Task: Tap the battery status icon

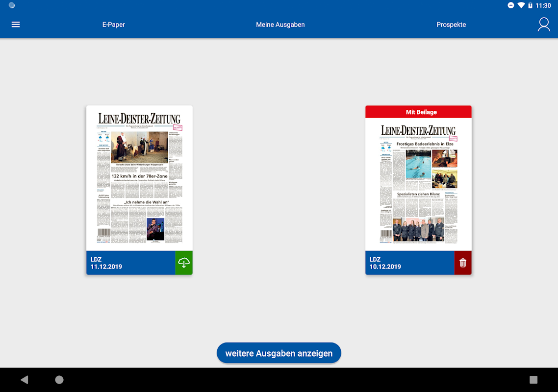Action: pyautogui.click(x=530, y=5)
